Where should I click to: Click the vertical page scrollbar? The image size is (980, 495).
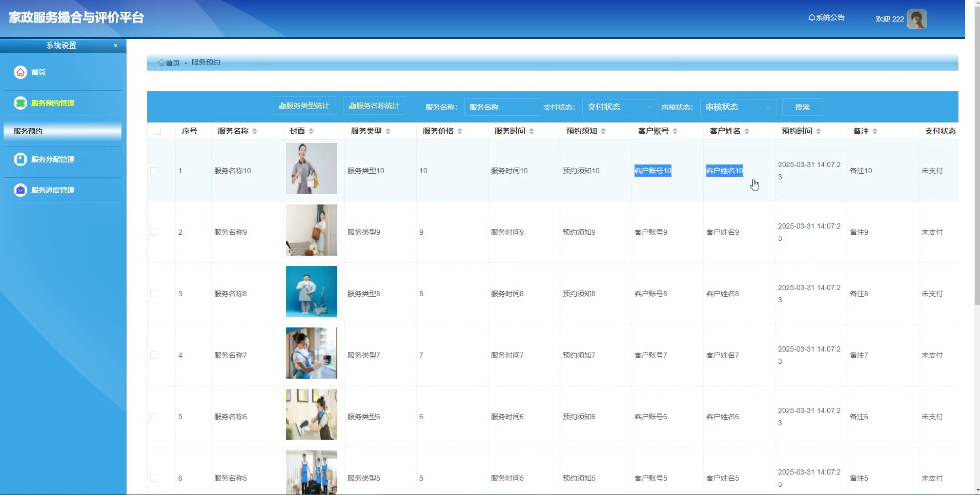pyautogui.click(x=977, y=154)
